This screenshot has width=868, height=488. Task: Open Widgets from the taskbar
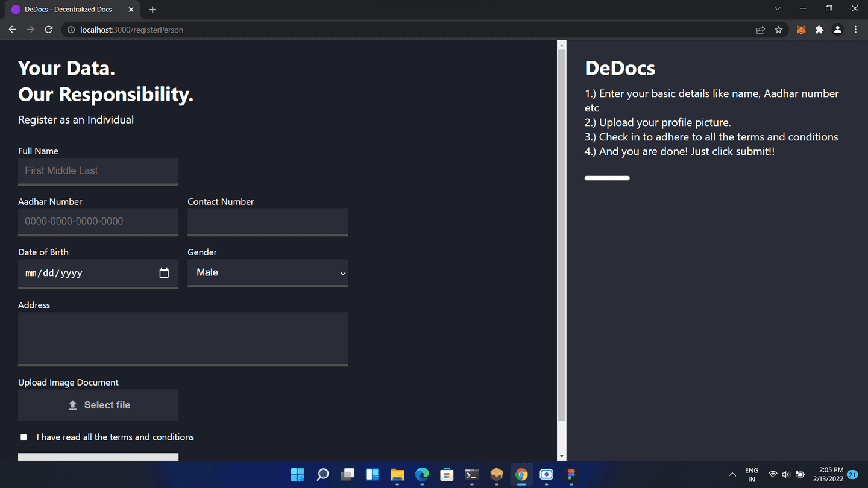click(x=373, y=474)
